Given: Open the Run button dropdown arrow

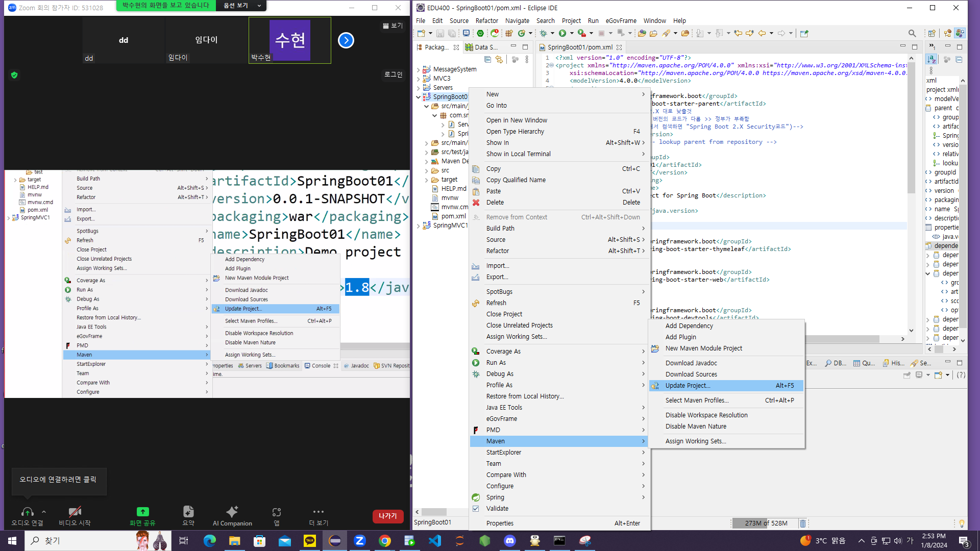Looking at the screenshot, I should tap(572, 33).
